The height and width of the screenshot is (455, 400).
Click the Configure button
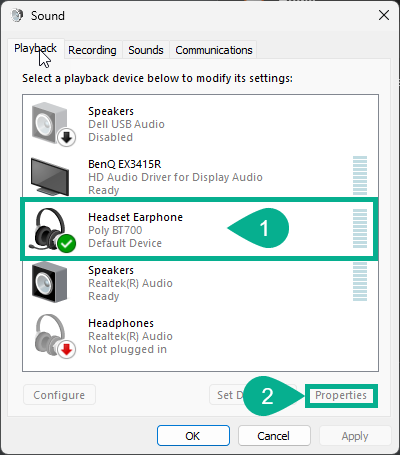pyautogui.click(x=59, y=395)
